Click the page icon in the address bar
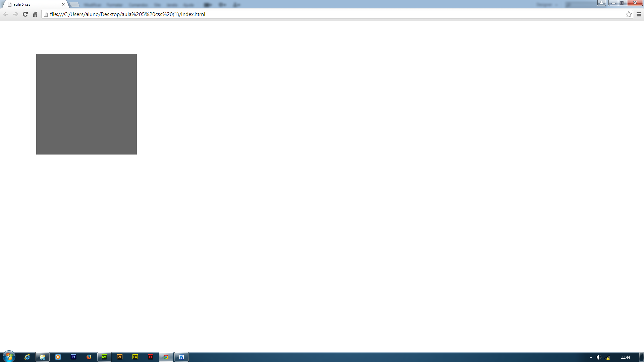This screenshot has width=644, height=362. tap(46, 14)
